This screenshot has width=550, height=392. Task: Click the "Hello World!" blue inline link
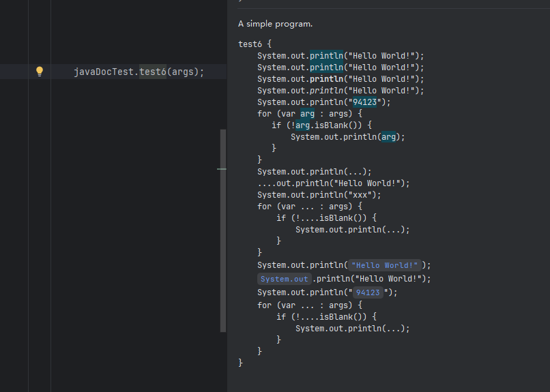click(x=384, y=265)
